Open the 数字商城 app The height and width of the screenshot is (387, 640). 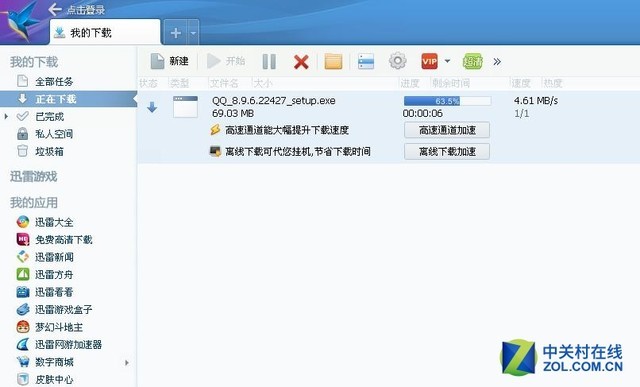(54, 362)
